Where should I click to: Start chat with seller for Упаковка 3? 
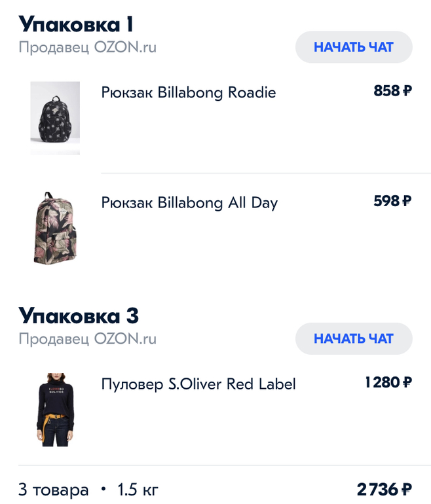(x=354, y=338)
